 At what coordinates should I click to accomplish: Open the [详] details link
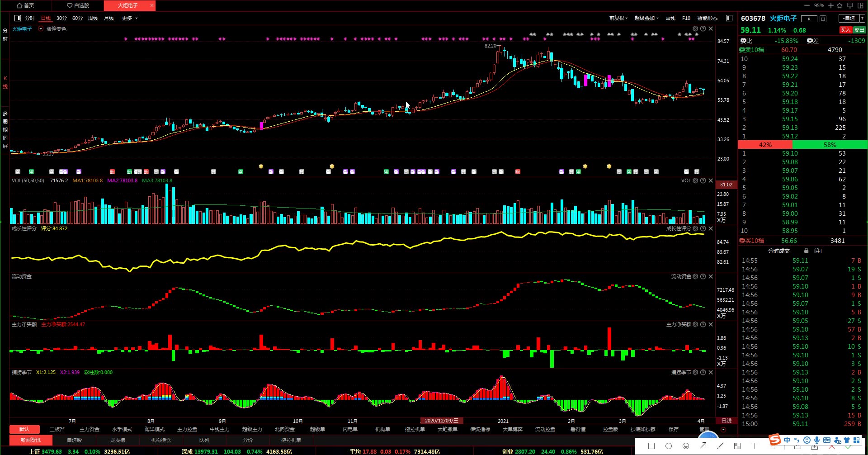(817, 251)
